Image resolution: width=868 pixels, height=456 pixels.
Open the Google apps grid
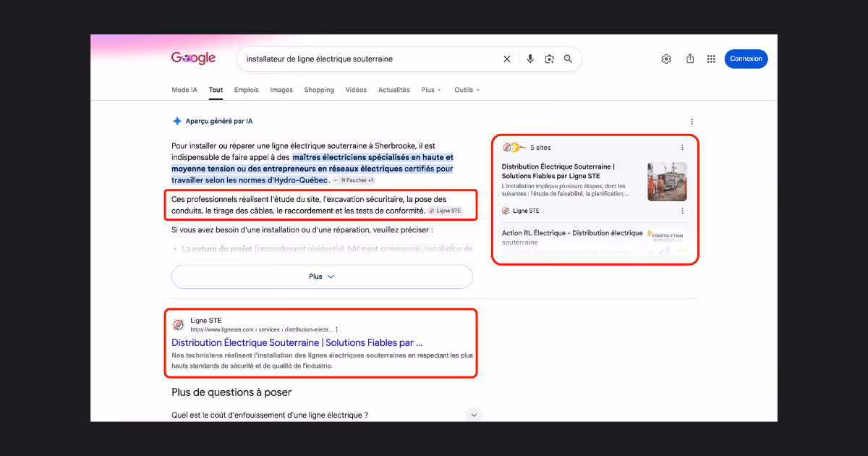point(712,59)
